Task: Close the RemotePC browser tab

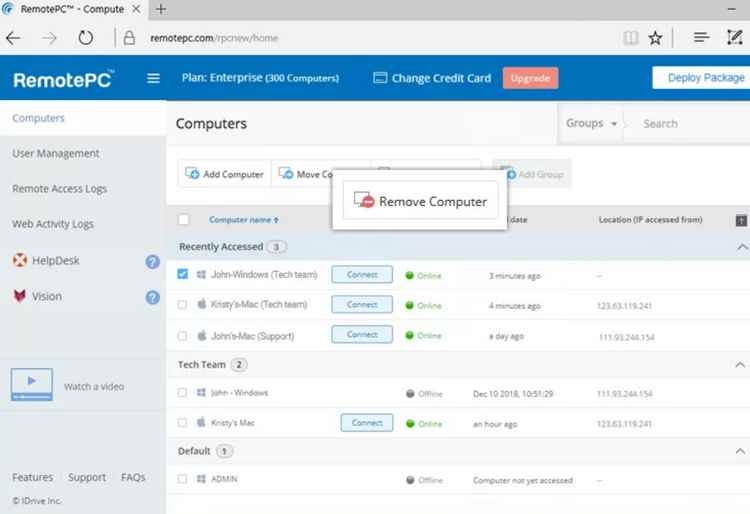Action: point(136,9)
